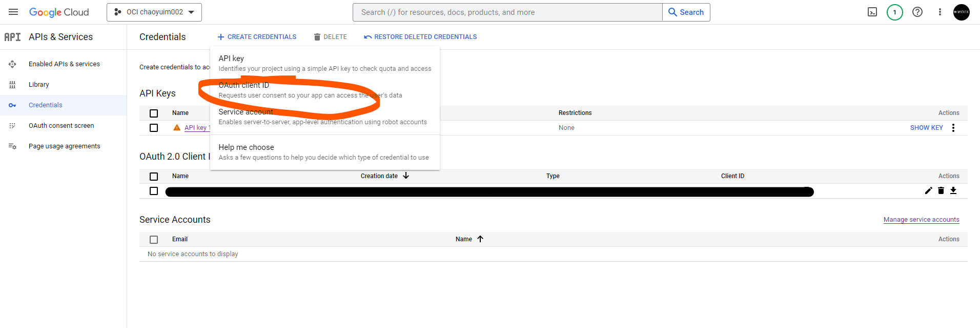Open three-dot actions menu for API key row

pyautogui.click(x=953, y=128)
